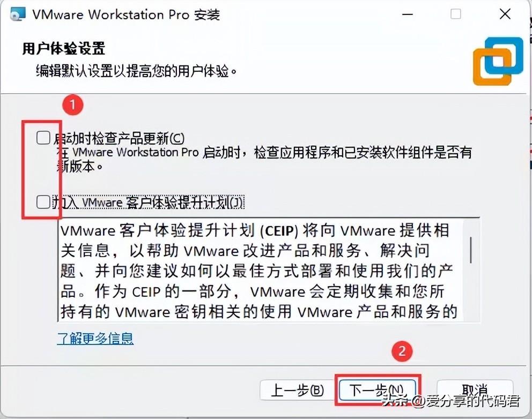The width and height of the screenshot is (532, 419).
Task: Cancel the installation with the 取消 button
Action: click(475, 391)
